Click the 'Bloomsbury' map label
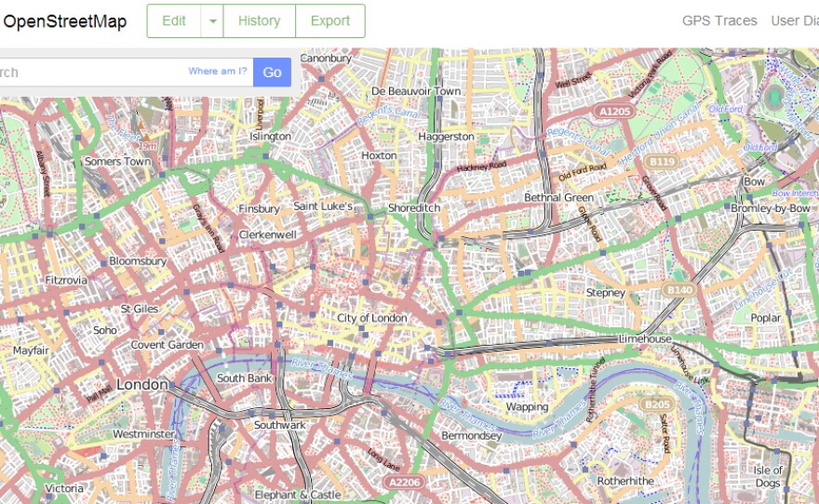 [138, 261]
